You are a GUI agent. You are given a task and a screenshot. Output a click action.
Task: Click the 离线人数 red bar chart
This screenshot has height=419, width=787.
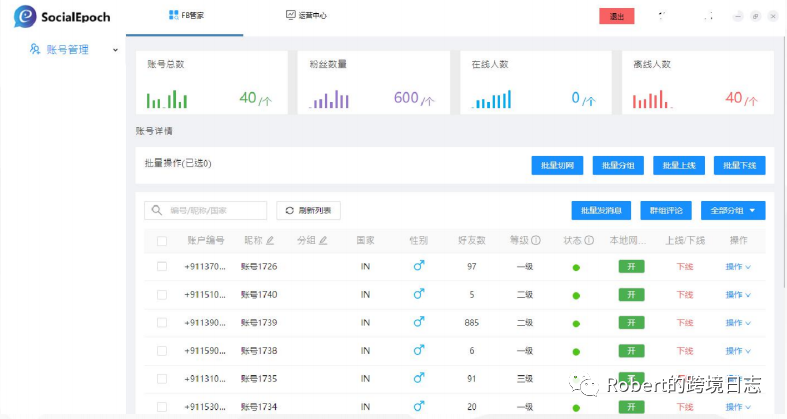pos(652,99)
